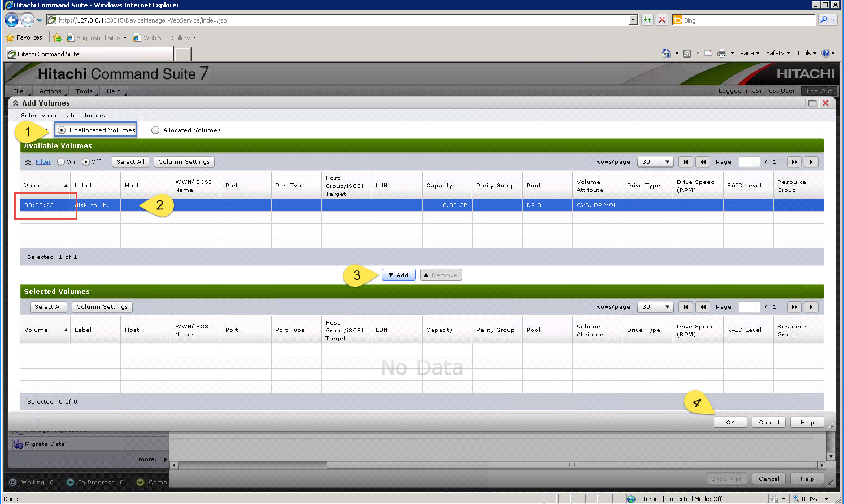Open the Filter link
Viewport: 844px width, 504px height.
43,161
